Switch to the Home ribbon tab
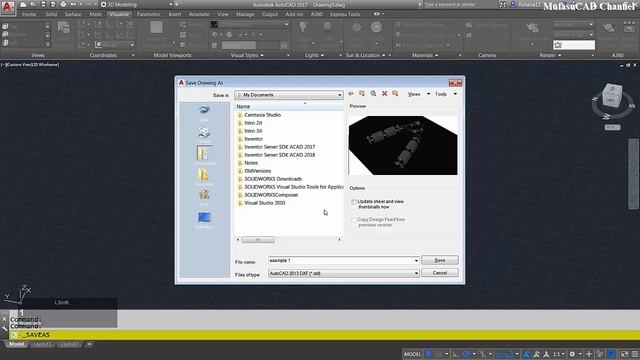640x360 pixels. (29, 14)
